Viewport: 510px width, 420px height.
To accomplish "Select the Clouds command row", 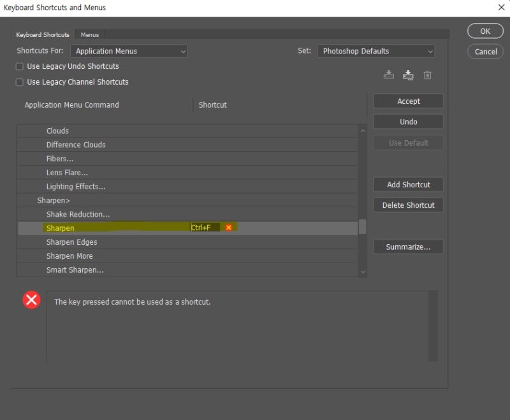I will [x=187, y=131].
